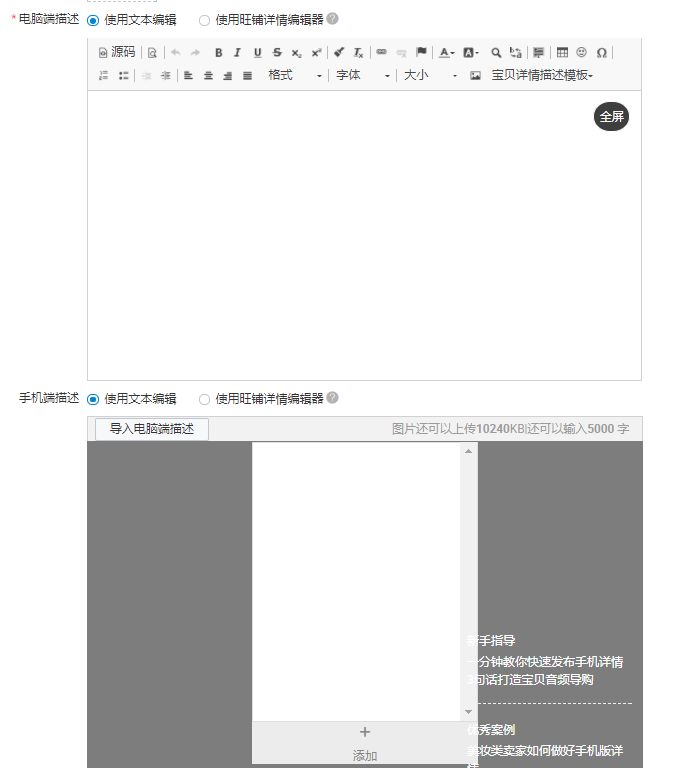This screenshot has height=768, width=682.
Task: Click the unlink icon
Action: (x=401, y=52)
